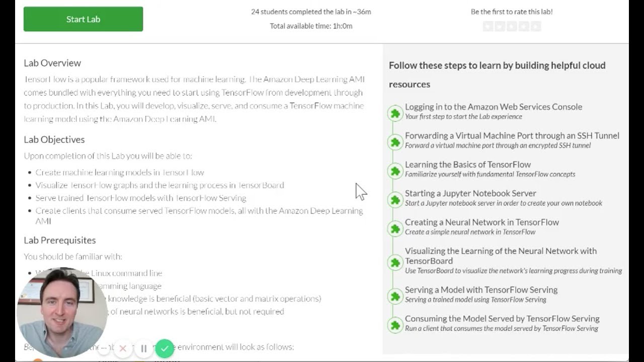Click the TensorBoard visualization step icon

coord(395,262)
